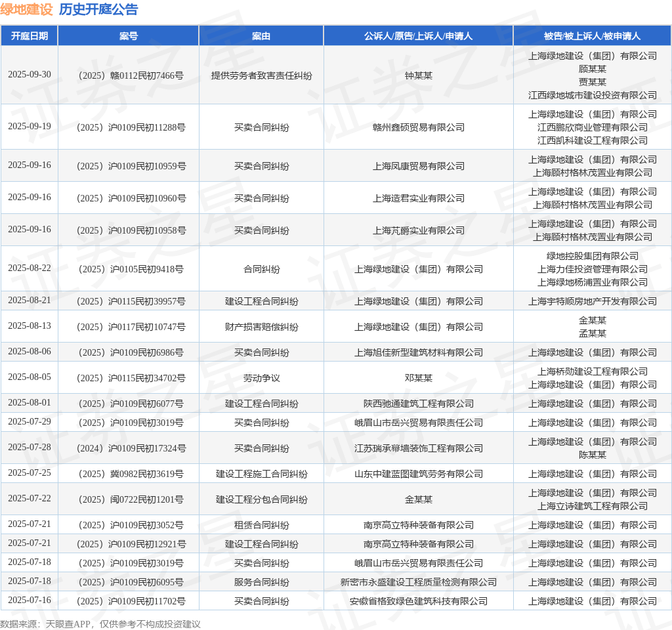This screenshot has height=630, width=672.
Task: Select the 2025-08-22 hearing date
Action: click(30, 268)
